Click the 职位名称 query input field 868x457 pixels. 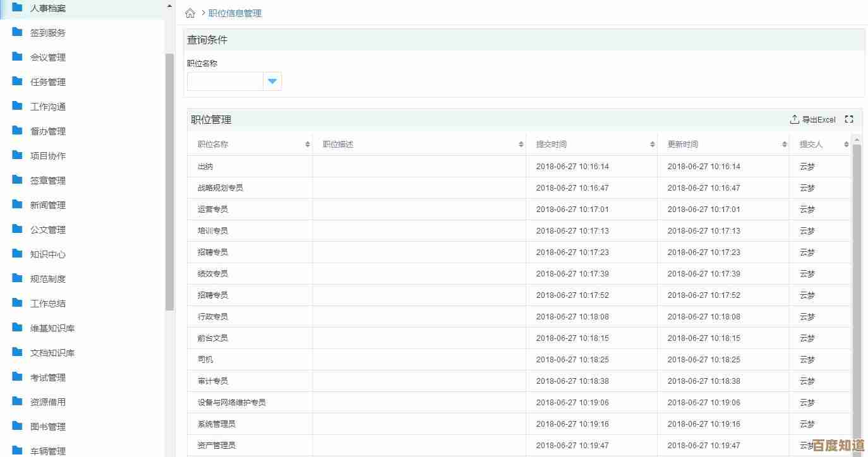(225, 81)
